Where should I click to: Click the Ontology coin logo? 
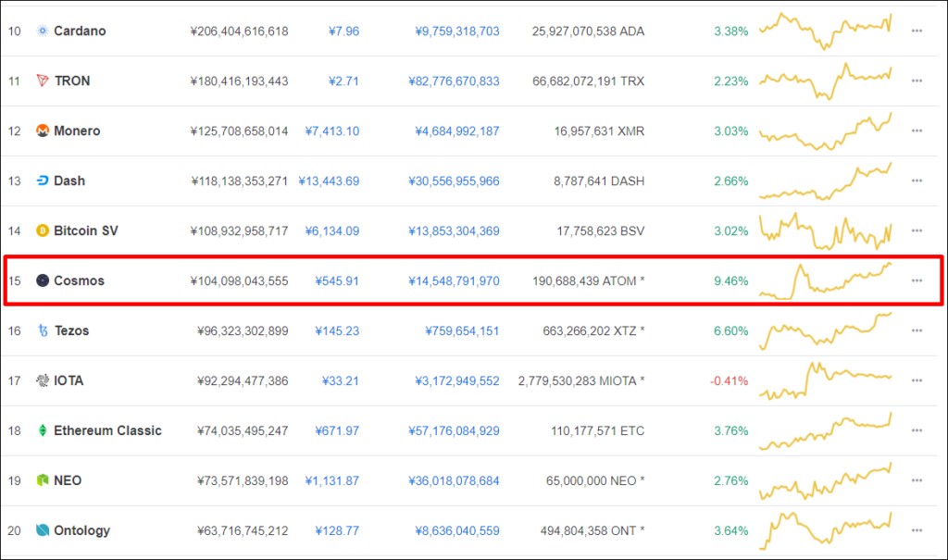point(43,530)
